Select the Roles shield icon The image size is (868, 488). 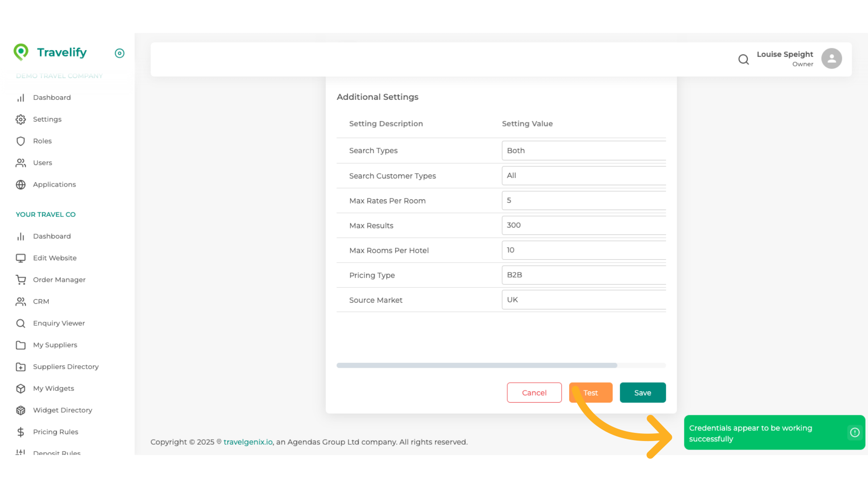21,141
